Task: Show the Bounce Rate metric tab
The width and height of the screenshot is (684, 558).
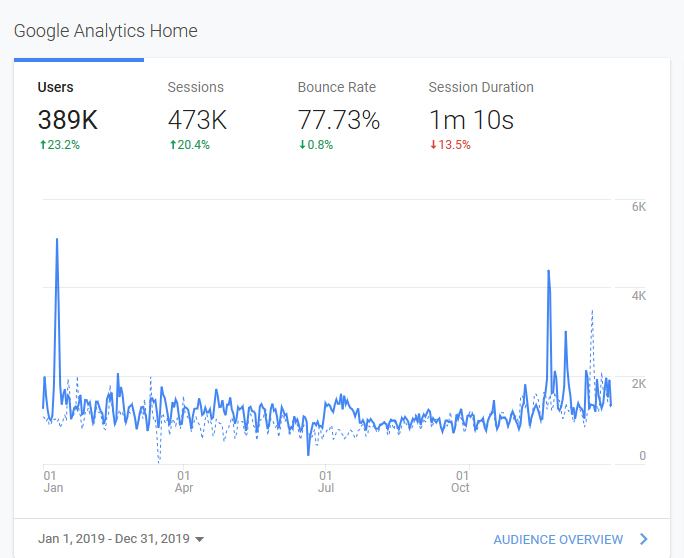Action: 336,88
